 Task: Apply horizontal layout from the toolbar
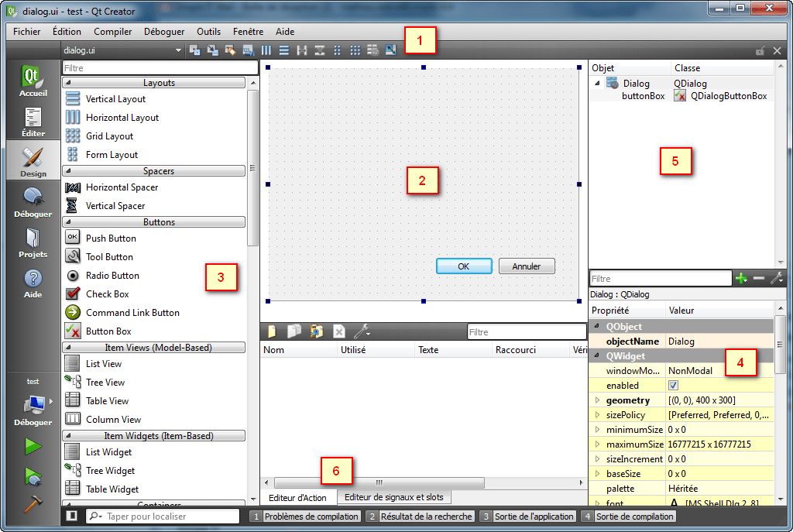click(x=266, y=50)
